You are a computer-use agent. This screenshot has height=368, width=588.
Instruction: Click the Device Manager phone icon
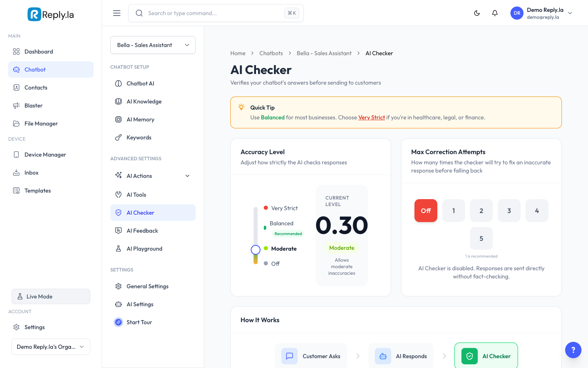(16, 155)
